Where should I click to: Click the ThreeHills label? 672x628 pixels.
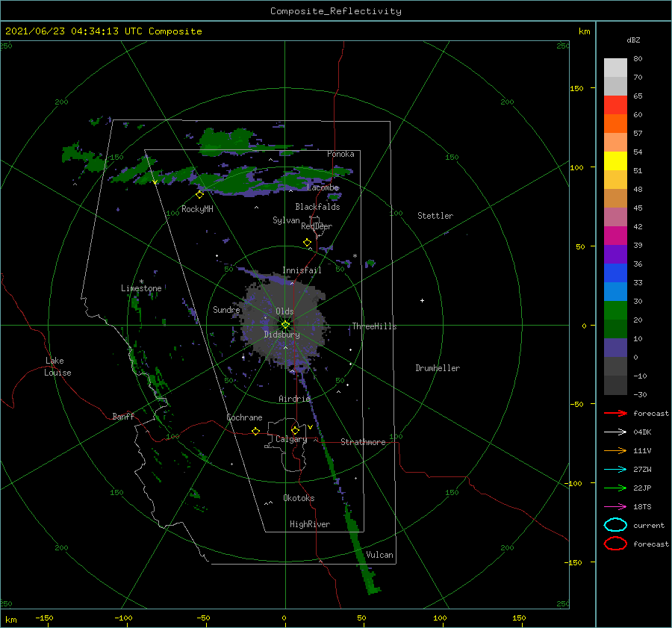pyautogui.click(x=374, y=326)
